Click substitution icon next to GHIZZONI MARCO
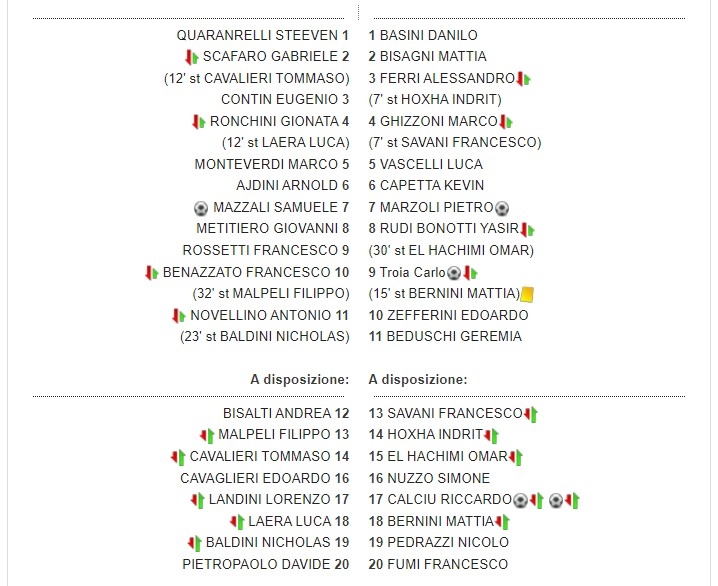This screenshot has width=718, height=586. click(x=506, y=122)
